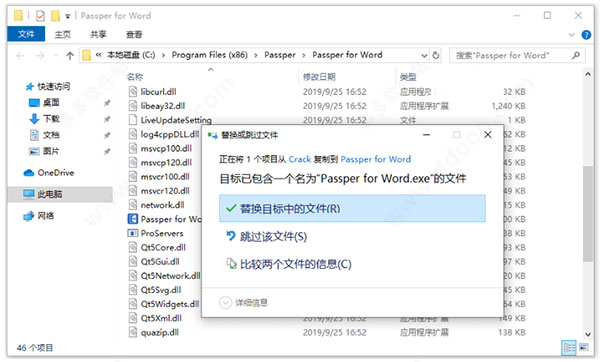Viewport: 600px width, 362px height.
Task: Click the Crack source folder link
Action: tap(300, 159)
